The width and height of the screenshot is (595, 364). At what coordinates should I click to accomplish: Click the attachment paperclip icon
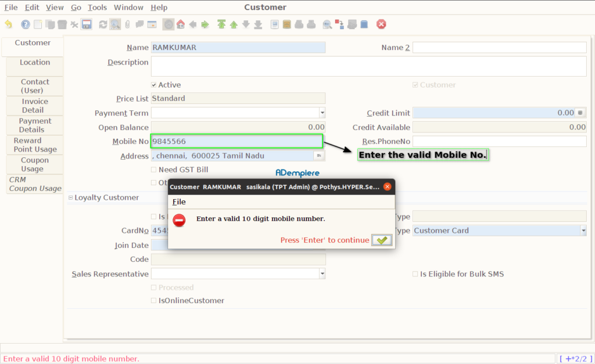click(127, 24)
